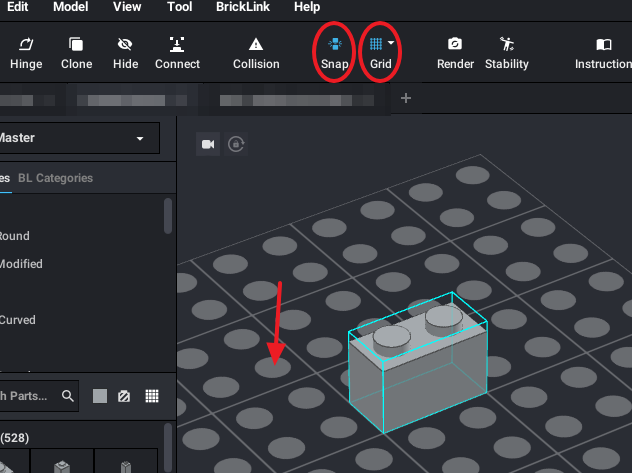Toggle the Grid button

pyautogui.click(x=378, y=53)
